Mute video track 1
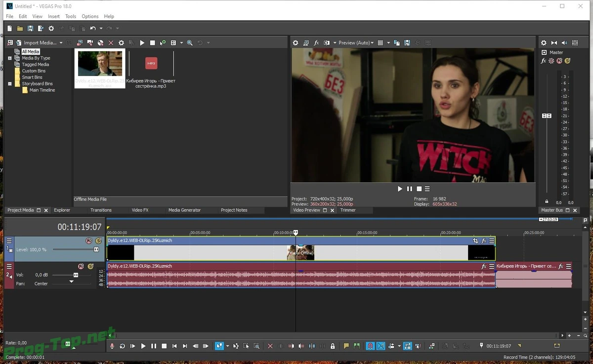The width and height of the screenshot is (593, 364). pyautogui.click(x=89, y=241)
